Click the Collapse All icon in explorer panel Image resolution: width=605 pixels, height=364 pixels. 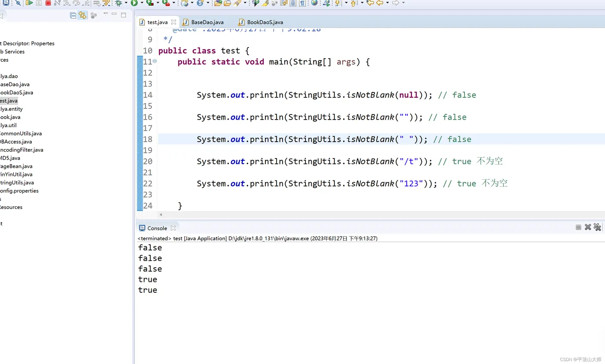click(73, 15)
